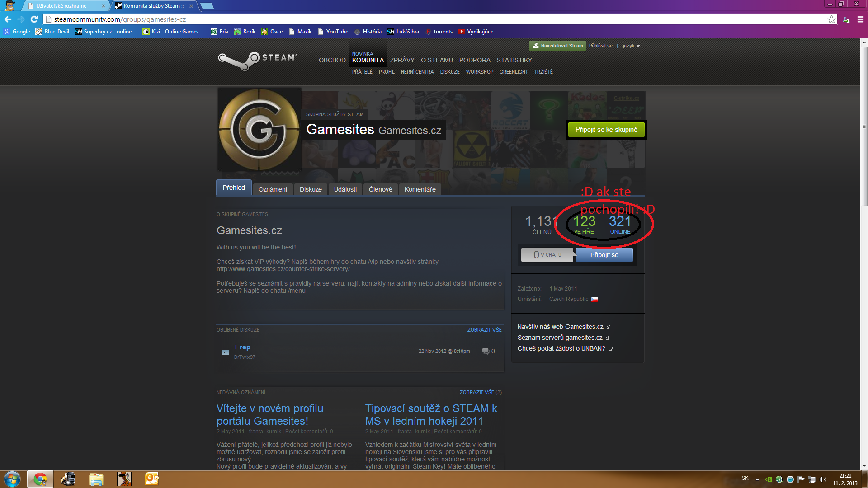The height and width of the screenshot is (488, 868).
Task: Click Připojit se ke skupině button
Action: coord(606,130)
